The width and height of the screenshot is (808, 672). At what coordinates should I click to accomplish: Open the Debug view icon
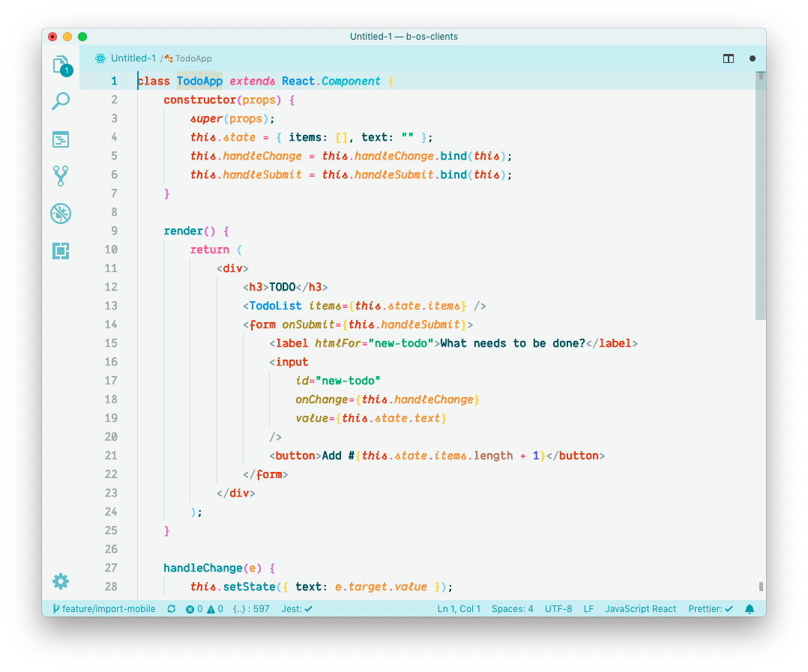61,214
